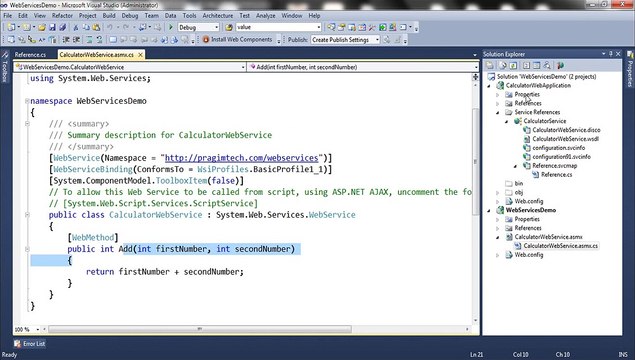Click the editor horizontal scrollbar thumb
This screenshot has height=360, width=635.
(200, 329)
